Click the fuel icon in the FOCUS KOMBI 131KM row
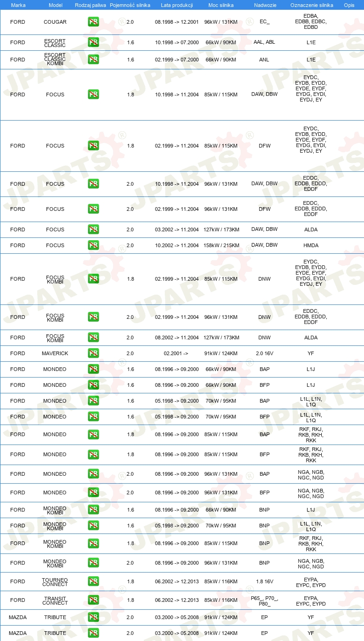364x641 pixels. tap(94, 317)
